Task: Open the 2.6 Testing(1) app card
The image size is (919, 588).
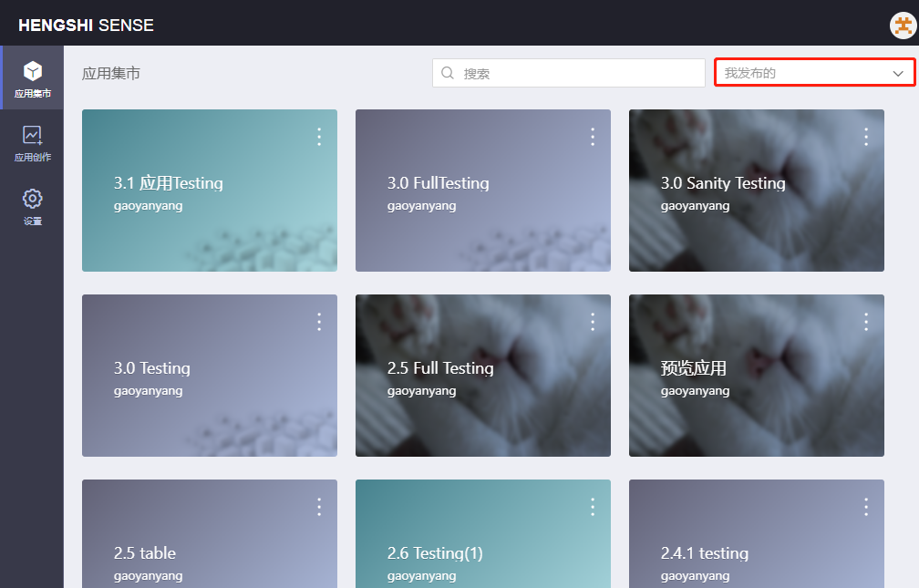Action: point(483,533)
